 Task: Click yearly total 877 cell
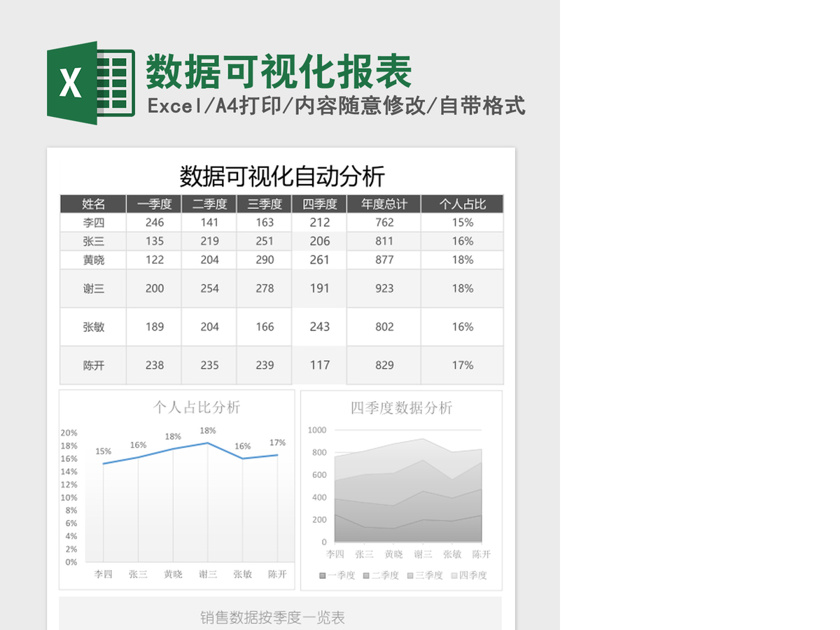[x=384, y=260]
